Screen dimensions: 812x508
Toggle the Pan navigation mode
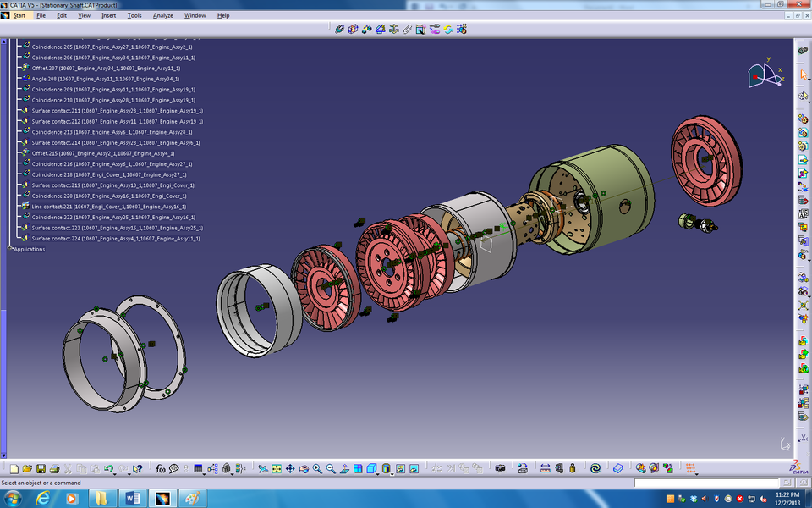(288, 467)
